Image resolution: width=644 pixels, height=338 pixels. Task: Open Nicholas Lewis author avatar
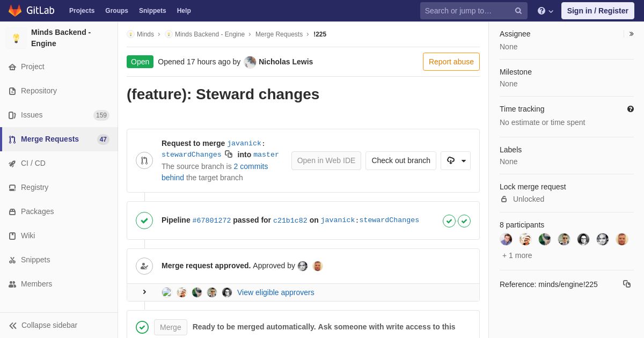[250, 62]
